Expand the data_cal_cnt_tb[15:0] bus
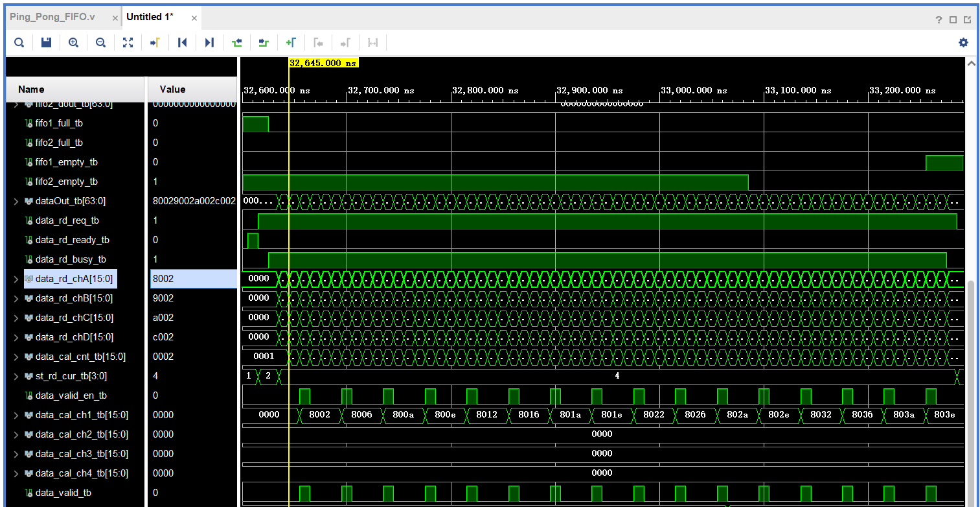This screenshot has width=980, height=507. [16, 357]
